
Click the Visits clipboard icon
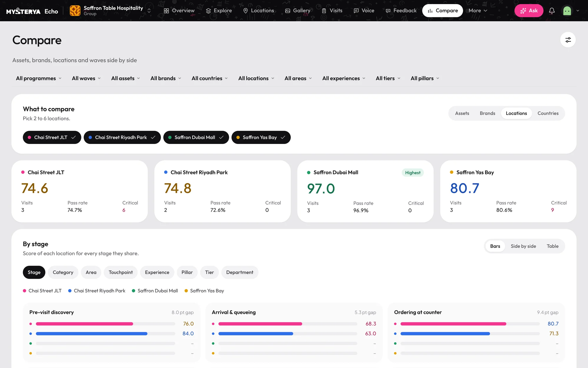[x=324, y=11]
